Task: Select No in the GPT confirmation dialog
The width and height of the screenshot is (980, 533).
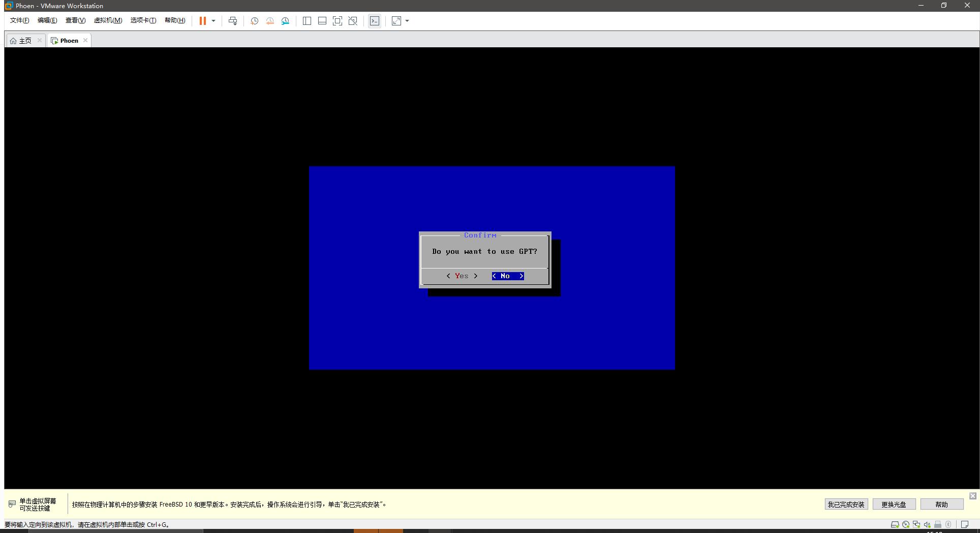Action: 507,276
